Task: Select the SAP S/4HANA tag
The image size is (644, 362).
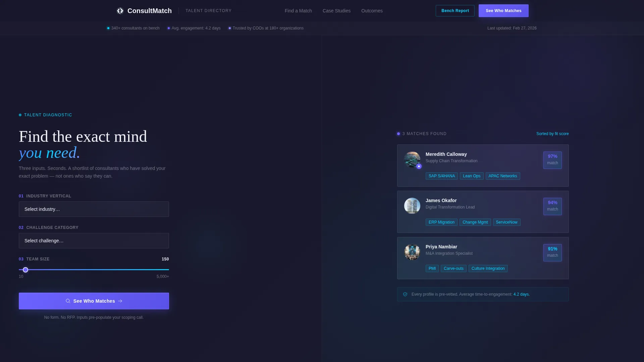Action: pos(441,176)
